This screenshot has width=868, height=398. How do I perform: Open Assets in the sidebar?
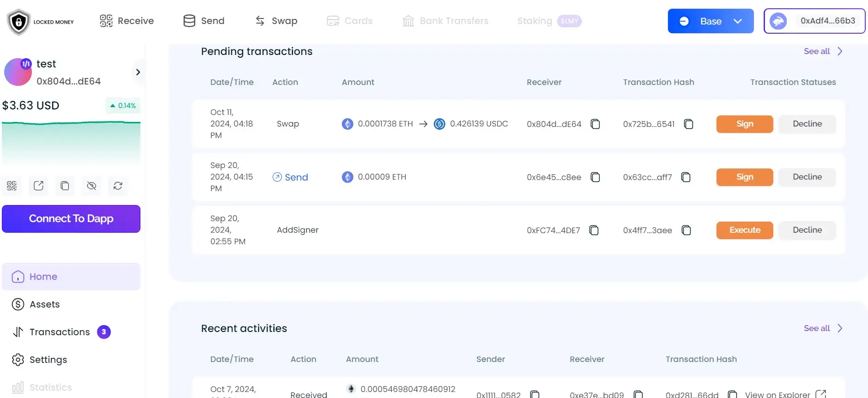44,304
